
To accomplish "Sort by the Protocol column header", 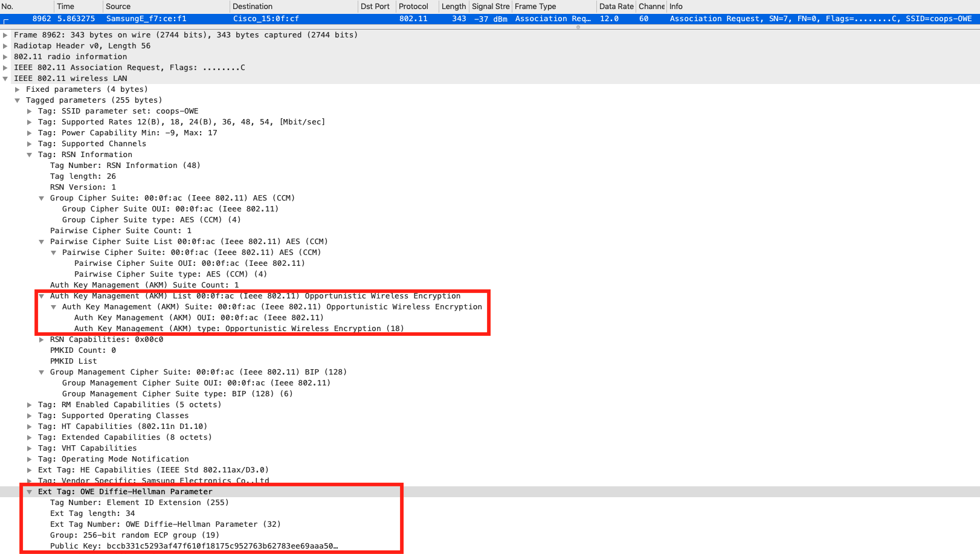I will point(413,6).
